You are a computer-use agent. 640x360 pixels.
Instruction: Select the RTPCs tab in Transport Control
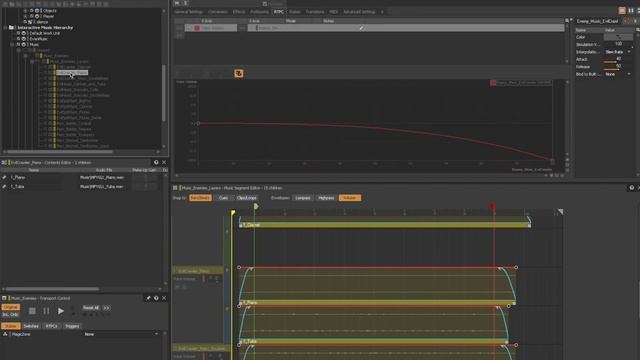pyautogui.click(x=51, y=326)
